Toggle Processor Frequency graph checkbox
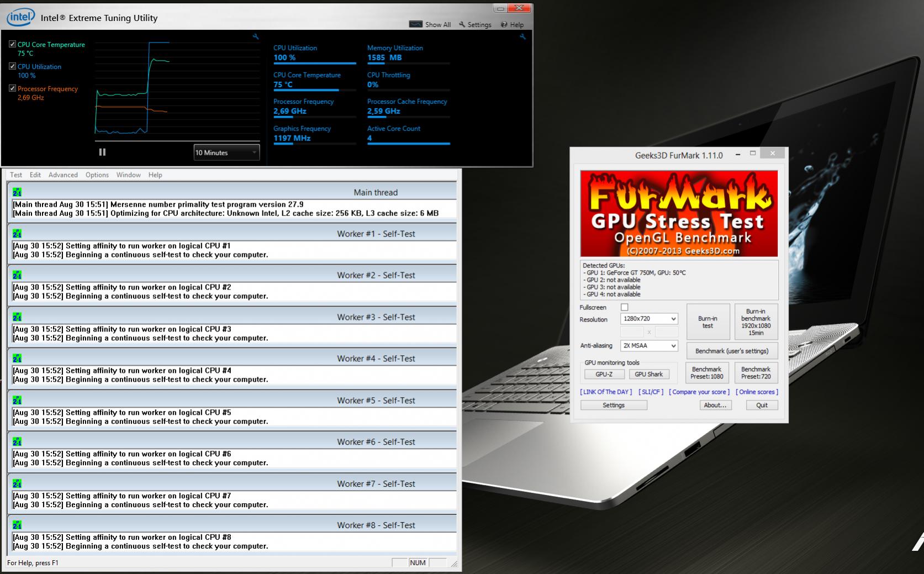 [12, 88]
